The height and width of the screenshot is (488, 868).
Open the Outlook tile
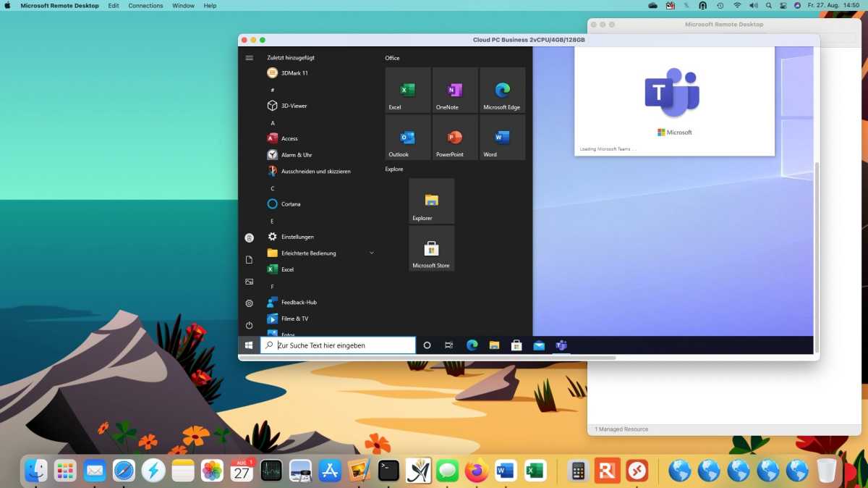click(x=408, y=137)
